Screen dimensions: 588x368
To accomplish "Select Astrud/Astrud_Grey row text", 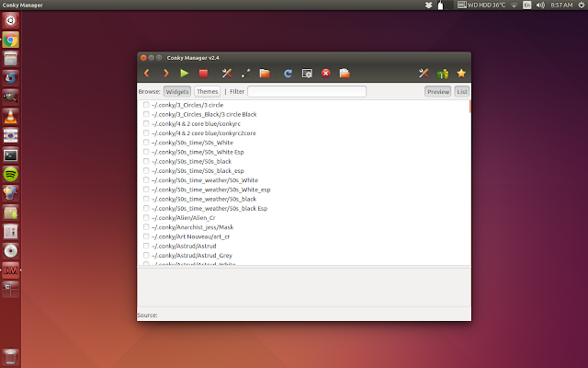I will point(192,256).
